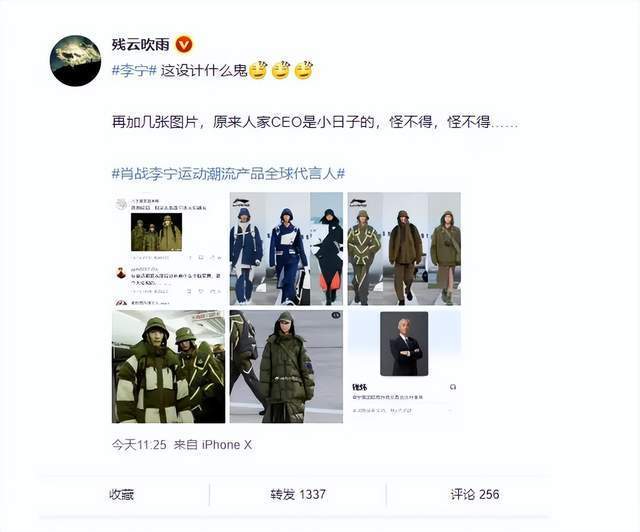Open the #肖战李宁运动潮流产品全球代言人# topic link
This screenshot has height=532, width=640.
tap(229, 174)
